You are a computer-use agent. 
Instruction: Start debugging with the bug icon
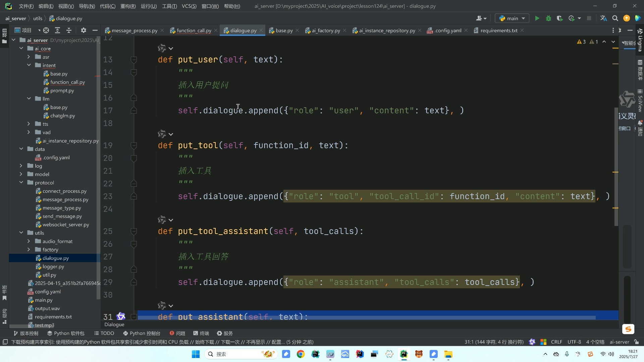click(x=548, y=18)
